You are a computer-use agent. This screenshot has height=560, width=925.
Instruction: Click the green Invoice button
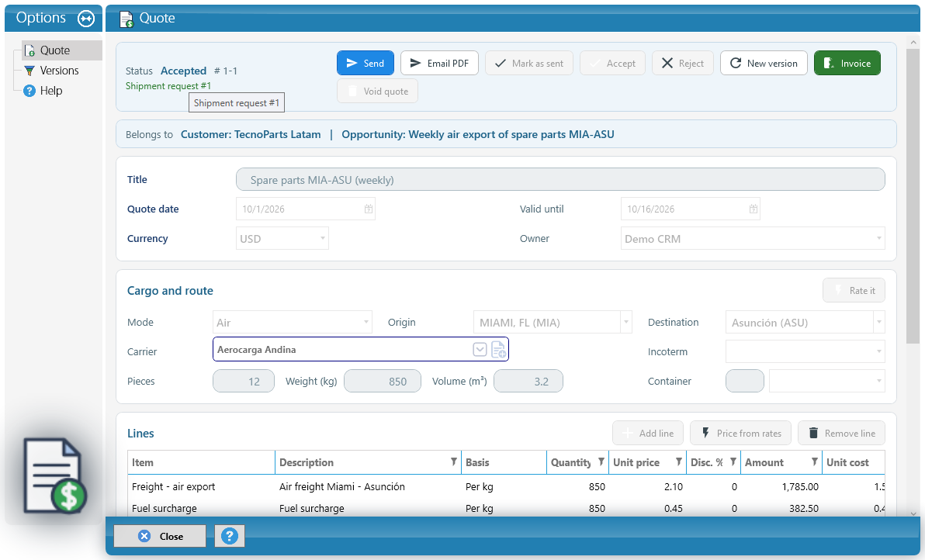847,63
